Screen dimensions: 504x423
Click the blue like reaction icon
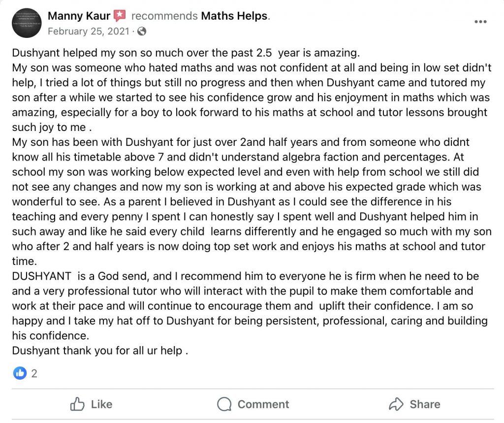(x=19, y=373)
